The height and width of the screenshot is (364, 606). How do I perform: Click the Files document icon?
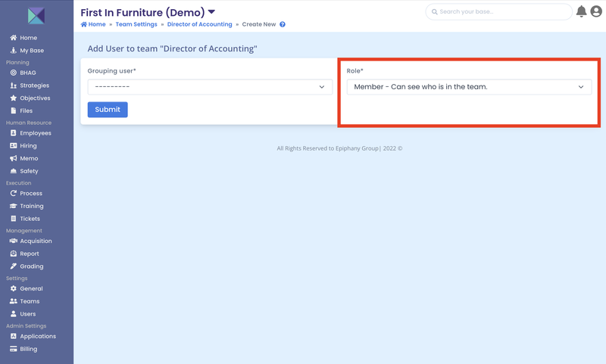13,110
